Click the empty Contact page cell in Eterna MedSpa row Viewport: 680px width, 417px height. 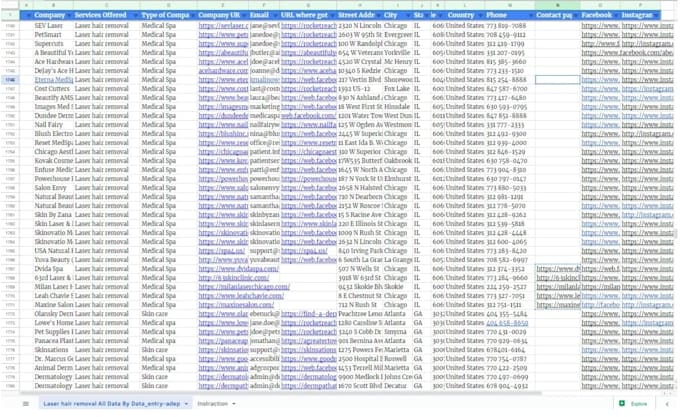click(558, 80)
